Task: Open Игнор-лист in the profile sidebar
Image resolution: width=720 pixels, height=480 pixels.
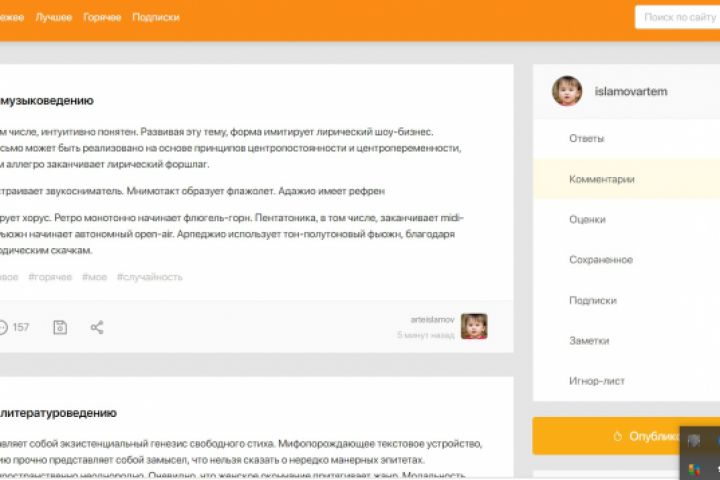Action: (626, 381)
